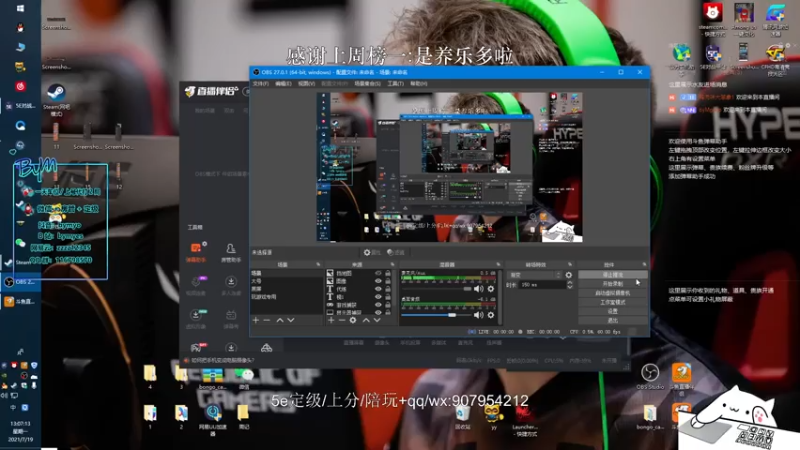Open 属性 properties above the Scenes panel

(372, 253)
